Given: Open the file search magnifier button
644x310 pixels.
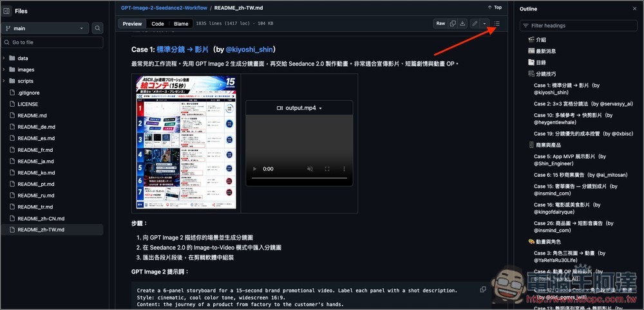Looking at the screenshot, I should [x=97, y=28].
